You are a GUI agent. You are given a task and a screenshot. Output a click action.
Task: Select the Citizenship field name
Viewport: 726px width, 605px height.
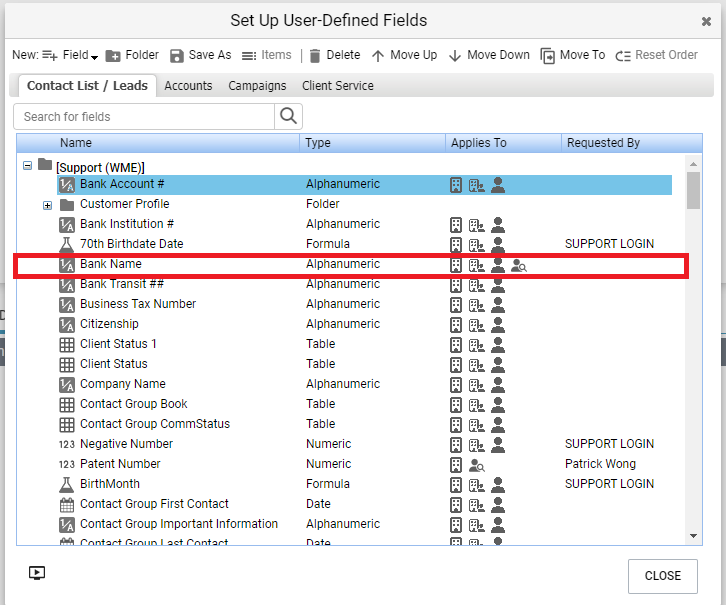click(x=109, y=324)
